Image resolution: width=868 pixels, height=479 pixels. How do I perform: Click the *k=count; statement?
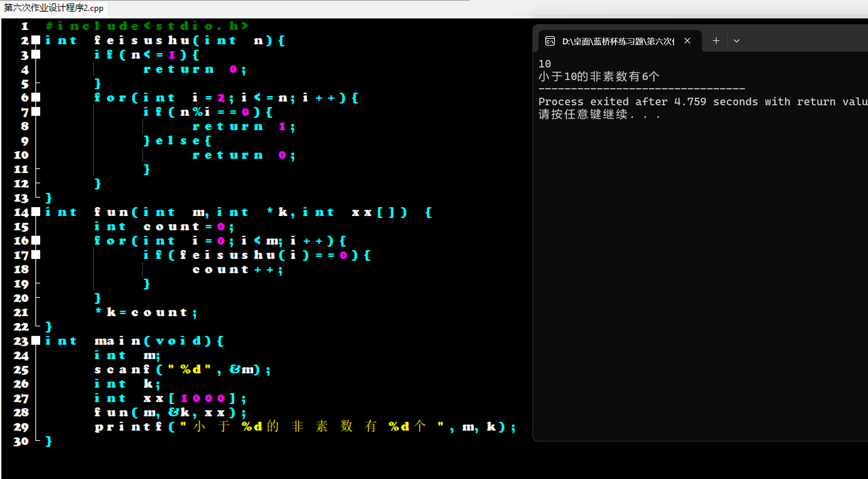pos(146,312)
